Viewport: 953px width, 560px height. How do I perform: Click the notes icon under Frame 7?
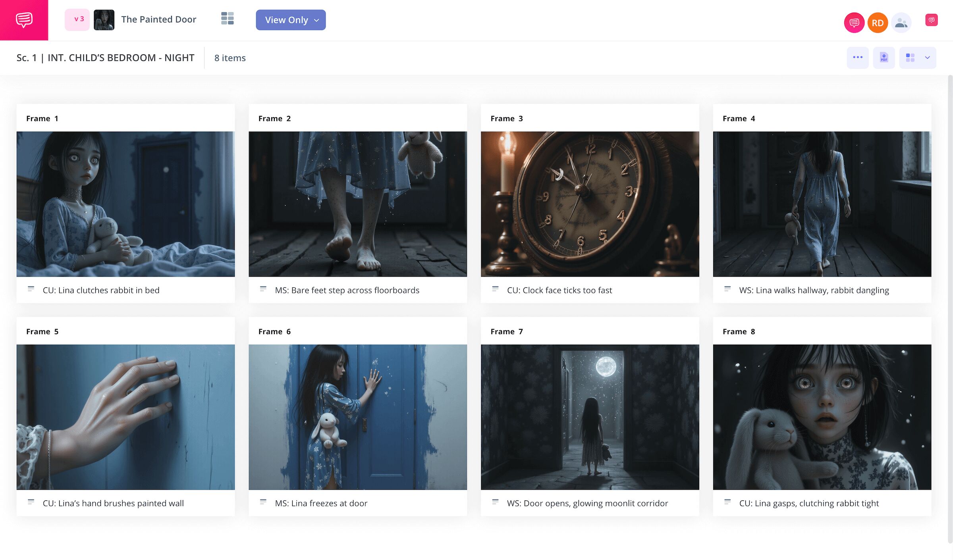(x=495, y=502)
